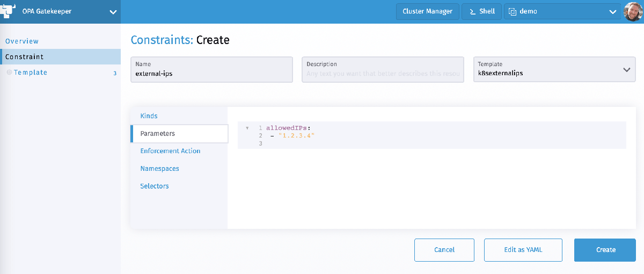Open the user avatar menu
This screenshot has height=274, width=644.
633,11
